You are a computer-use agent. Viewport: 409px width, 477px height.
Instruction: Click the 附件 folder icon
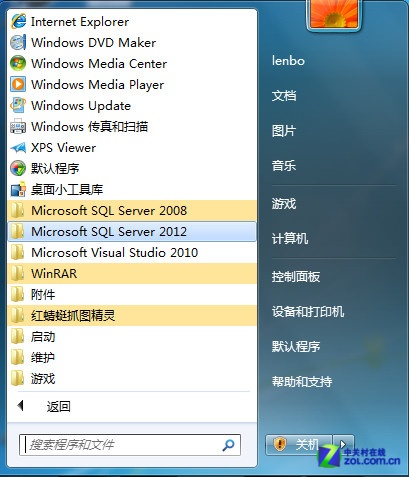pyautogui.click(x=17, y=294)
